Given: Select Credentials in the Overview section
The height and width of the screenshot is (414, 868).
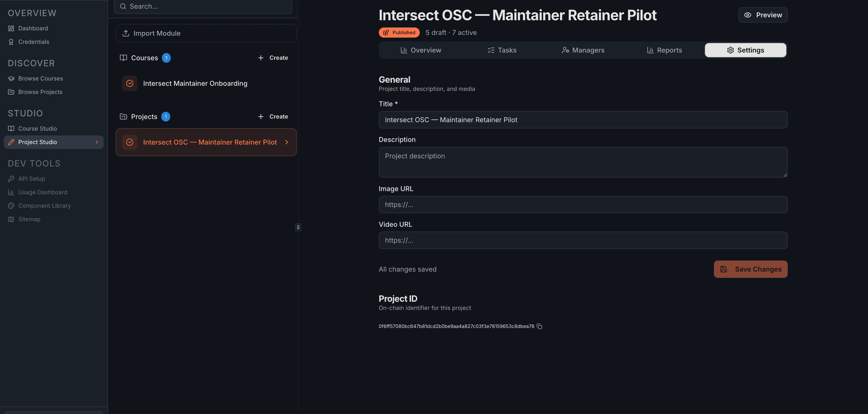Looking at the screenshot, I should point(34,41).
